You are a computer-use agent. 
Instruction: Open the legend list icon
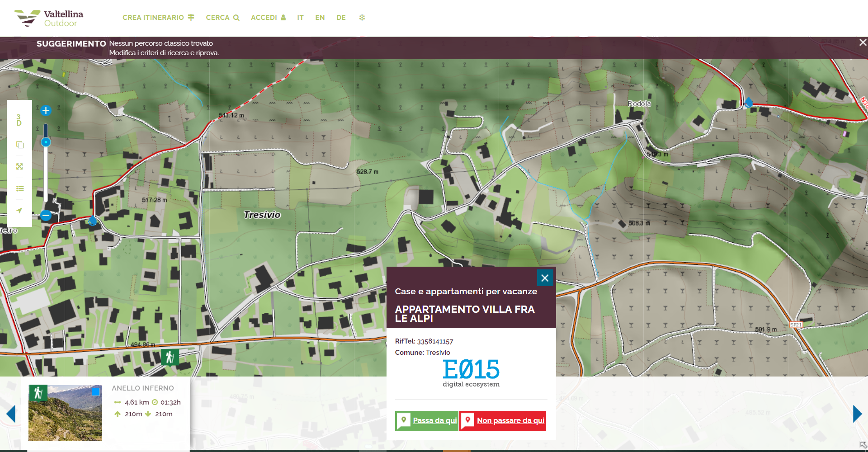(x=19, y=189)
